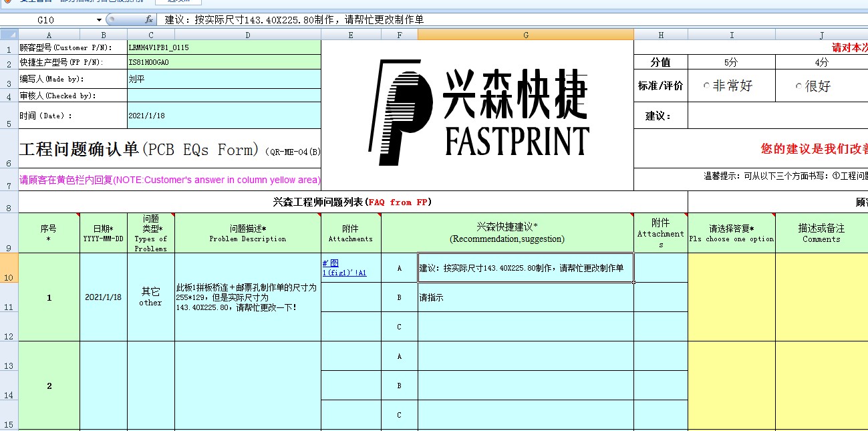The width and height of the screenshot is (868, 431).
Task: Click the Made by value 刘平
Action: tap(224, 79)
